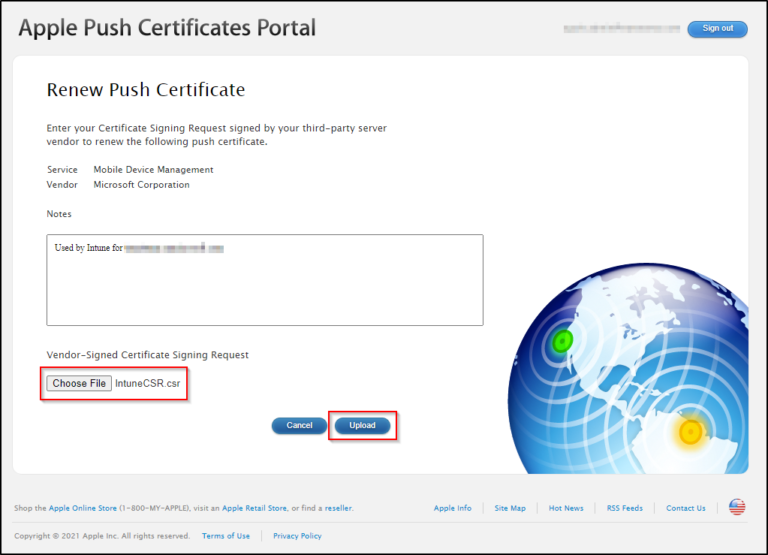Select the US flag country icon
This screenshot has height=555, width=768.
click(x=737, y=507)
